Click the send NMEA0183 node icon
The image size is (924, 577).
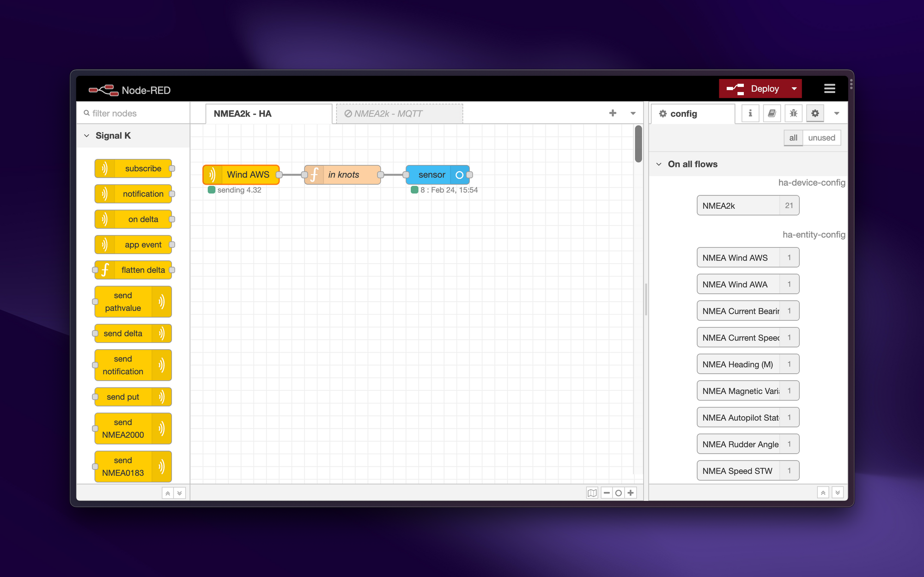click(163, 465)
